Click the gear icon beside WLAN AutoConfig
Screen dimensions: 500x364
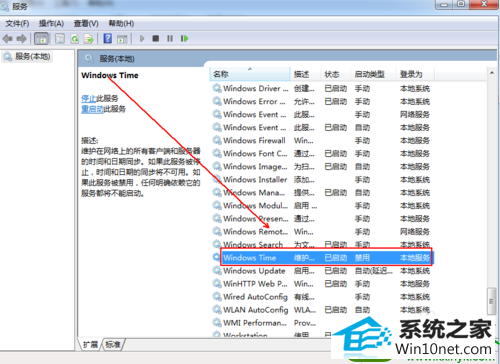[217, 309]
